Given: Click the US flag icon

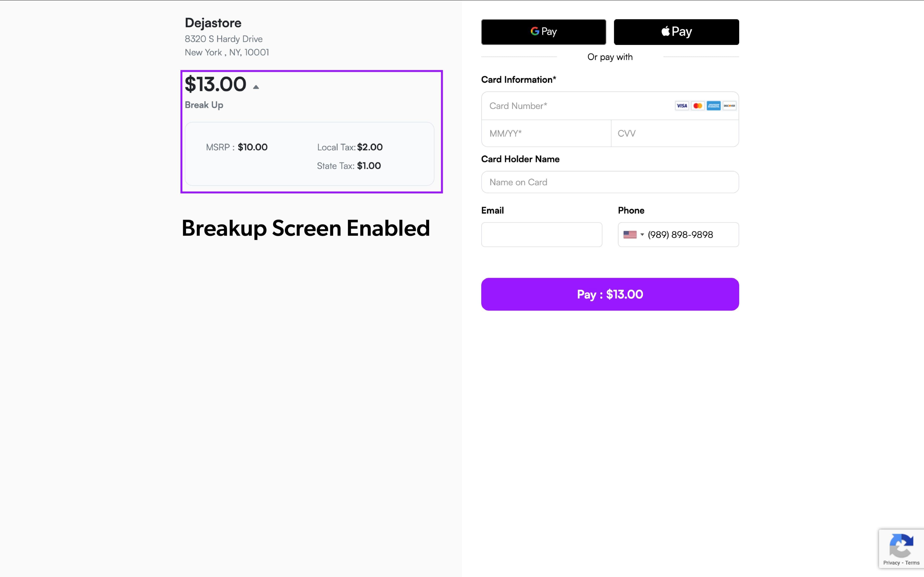Looking at the screenshot, I should click(x=630, y=235).
